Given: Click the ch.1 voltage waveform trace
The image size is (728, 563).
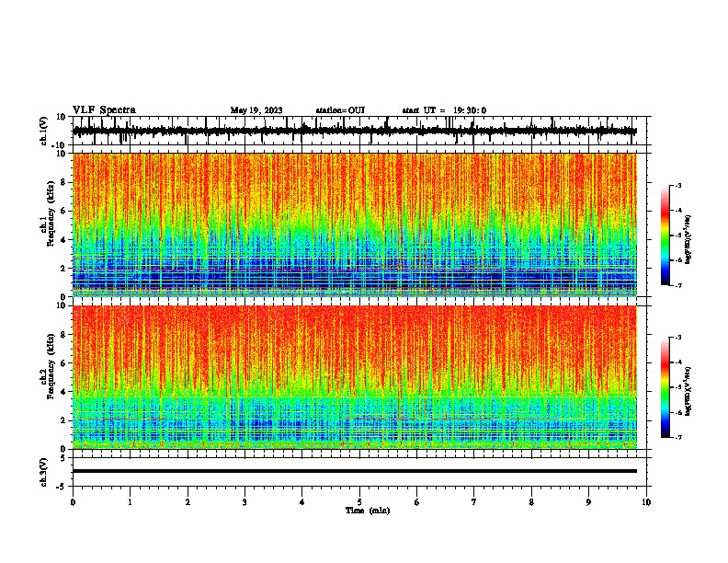Looking at the screenshot, I should [x=355, y=131].
